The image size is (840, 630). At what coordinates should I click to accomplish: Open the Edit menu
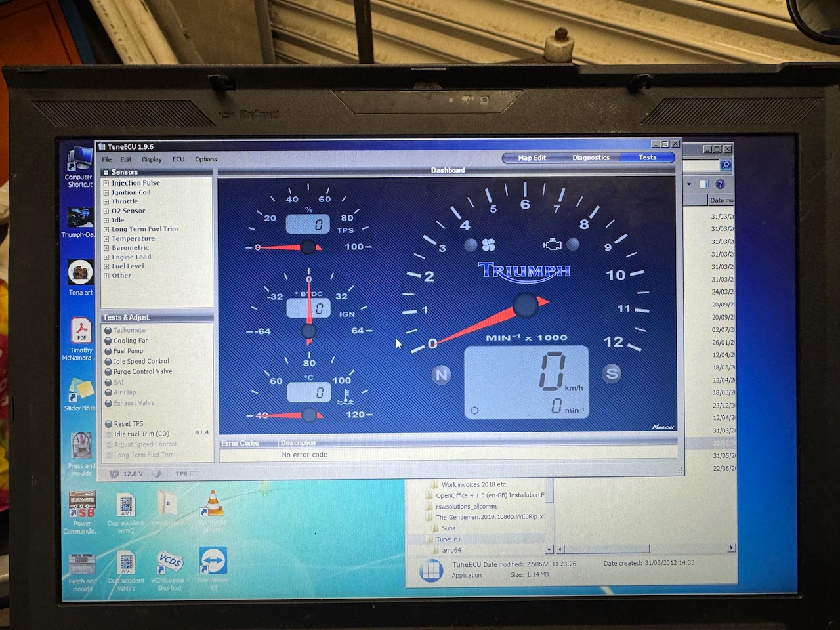coord(126,159)
